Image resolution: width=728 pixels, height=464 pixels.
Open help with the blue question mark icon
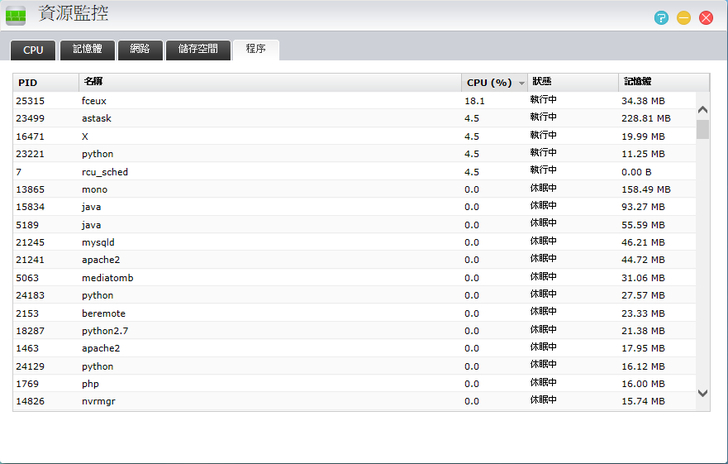point(661,18)
